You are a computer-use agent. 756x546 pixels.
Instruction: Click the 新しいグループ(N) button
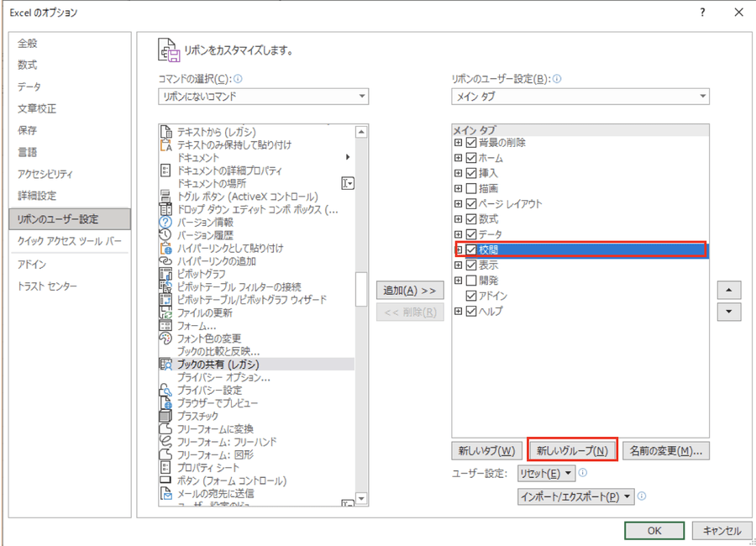[572, 451]
